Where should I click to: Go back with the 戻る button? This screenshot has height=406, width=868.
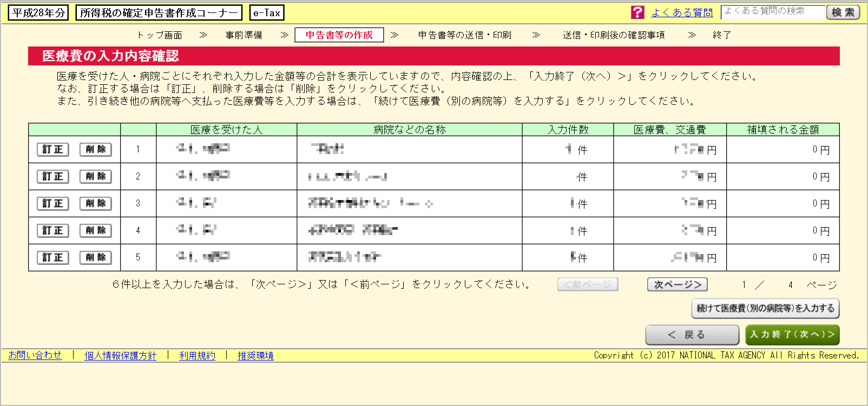click(x=692, y=335)
